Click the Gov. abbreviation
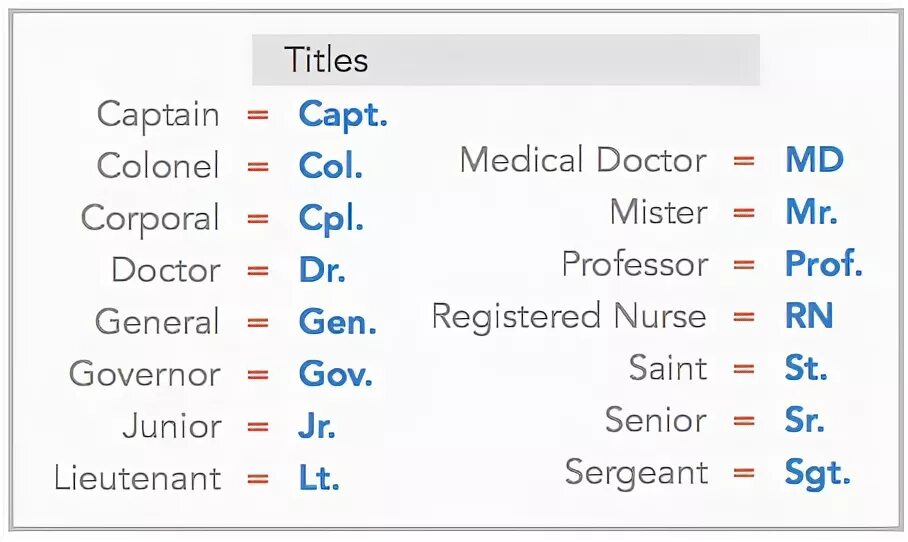The height and width of the screenshot is (542, 908). pyautogui.click(x=335, y=374)
